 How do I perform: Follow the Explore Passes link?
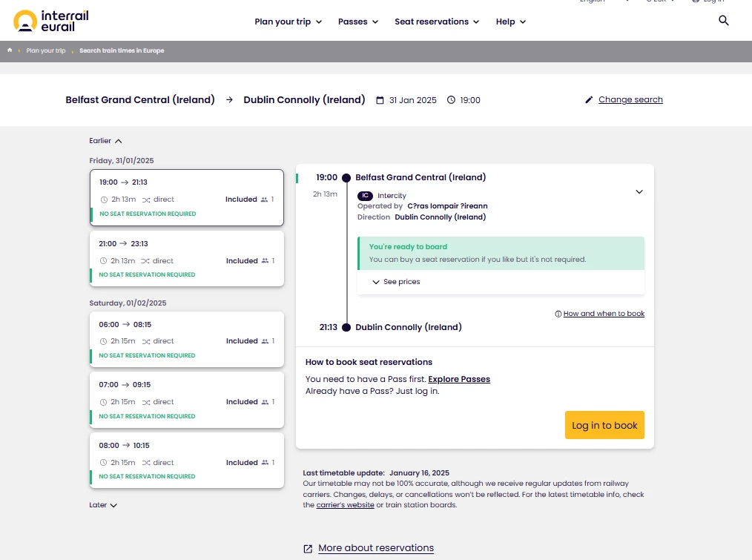459,379
